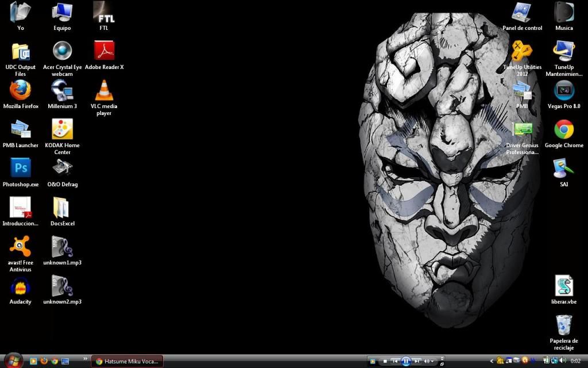Launch Google Chrome from the desktop

pos(564,133)
